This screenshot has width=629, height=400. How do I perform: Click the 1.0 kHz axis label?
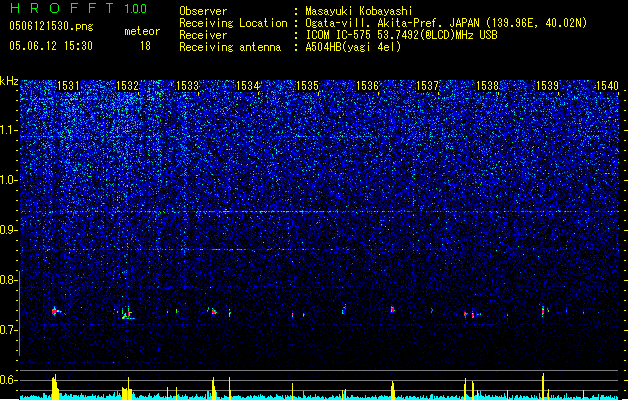(9, 180)
